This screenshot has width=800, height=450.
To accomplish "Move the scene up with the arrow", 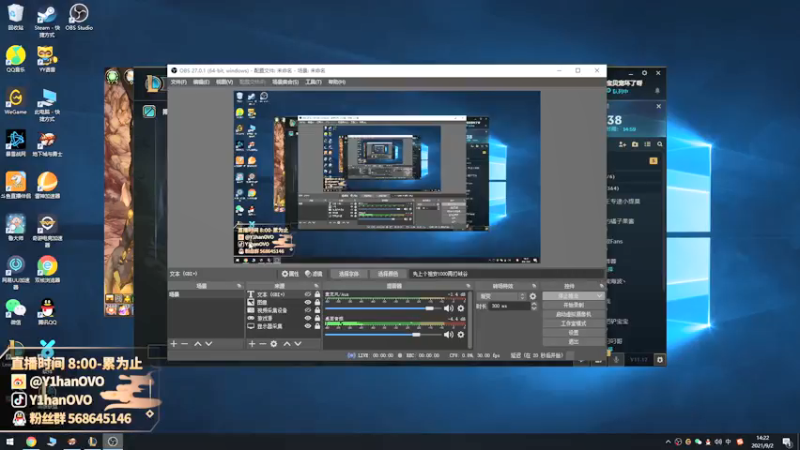I will (x=197, y=344).
